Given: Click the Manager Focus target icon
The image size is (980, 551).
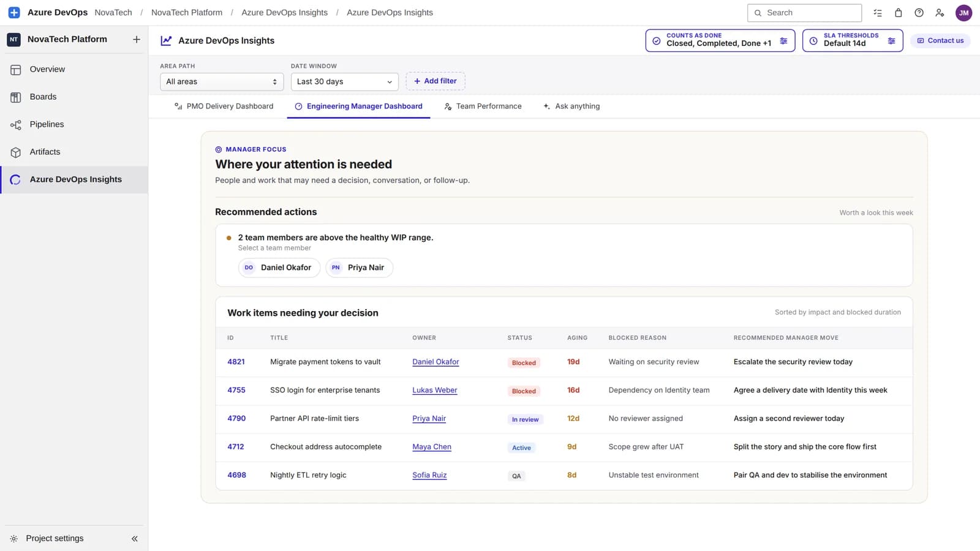Looking at the screenshot, I should [x=219, y=149].
